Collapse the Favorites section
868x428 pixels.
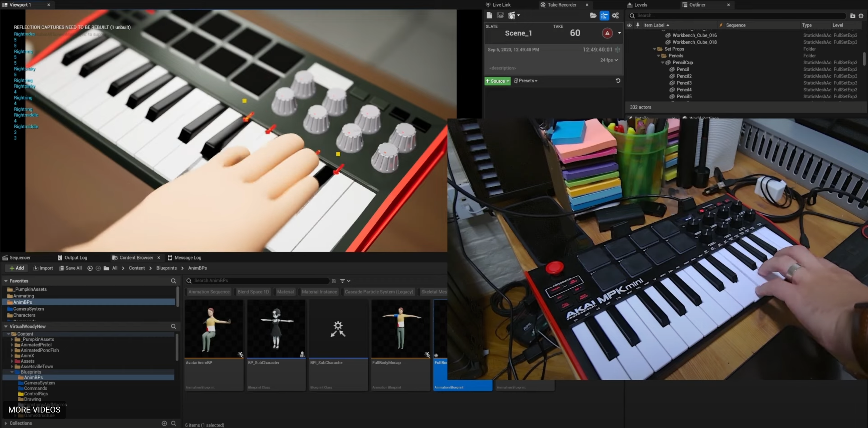click(x=6, y=281)
